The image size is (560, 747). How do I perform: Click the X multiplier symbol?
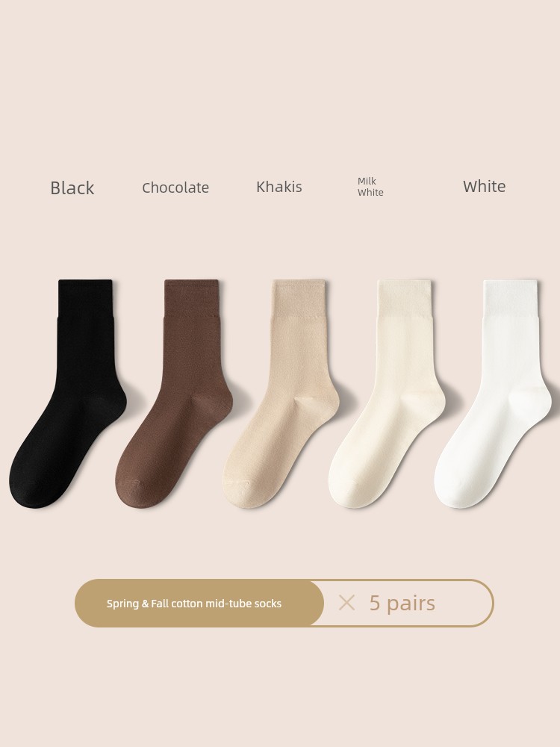(x=346, y=603)
